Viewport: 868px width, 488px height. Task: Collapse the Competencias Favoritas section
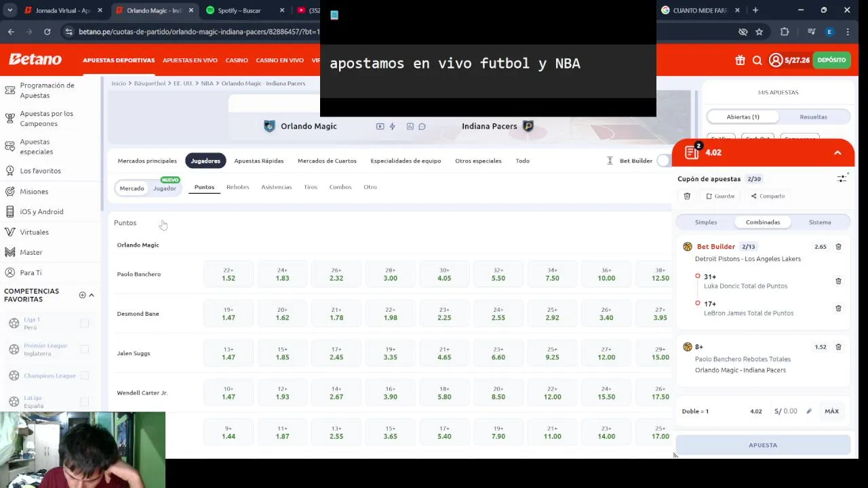click(92, 295)
